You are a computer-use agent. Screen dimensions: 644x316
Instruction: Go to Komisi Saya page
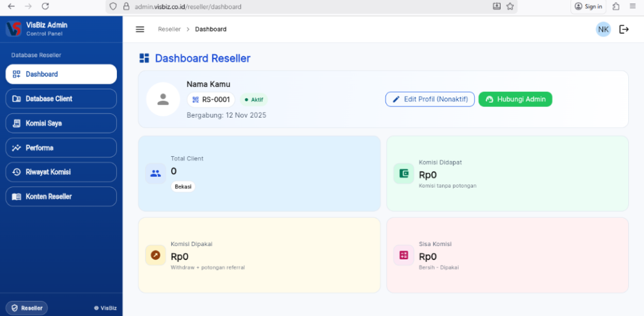click(61, 123)
